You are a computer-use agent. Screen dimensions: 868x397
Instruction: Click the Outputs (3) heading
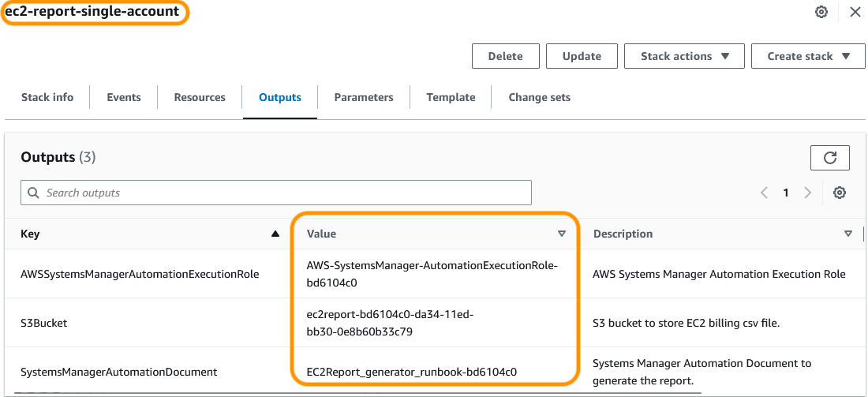[58, 157]
